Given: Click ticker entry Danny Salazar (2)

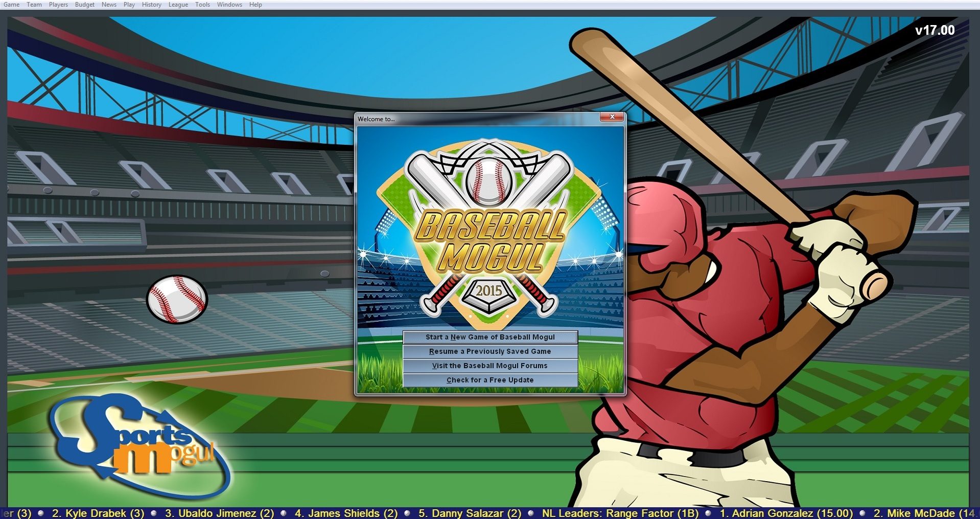Looking at the screenshot, I should click(470, 513).
